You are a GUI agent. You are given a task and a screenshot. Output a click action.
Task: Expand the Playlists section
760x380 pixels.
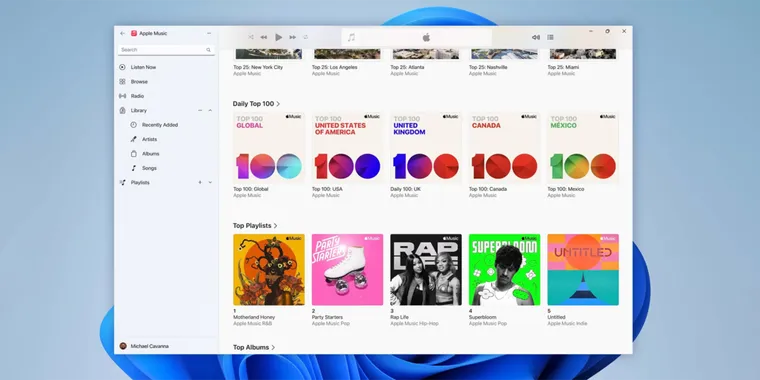tap(210, 182)
